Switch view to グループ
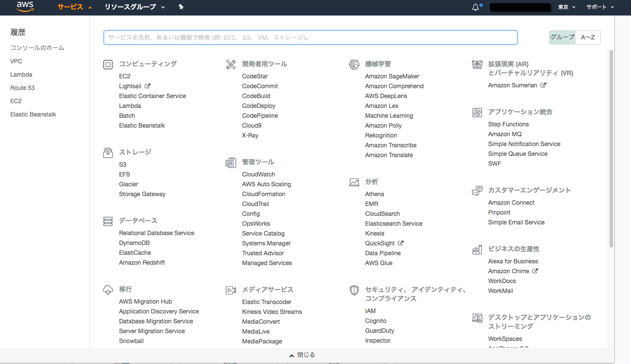The height and width of the screenshot is (364, 631). tap(562, 37)
